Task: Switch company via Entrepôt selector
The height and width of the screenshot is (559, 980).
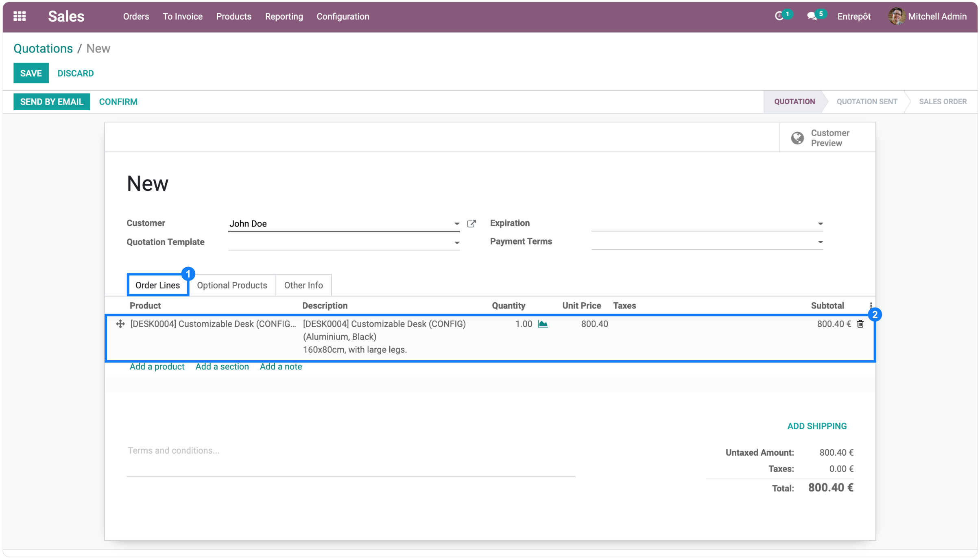Action: point(854,16)
